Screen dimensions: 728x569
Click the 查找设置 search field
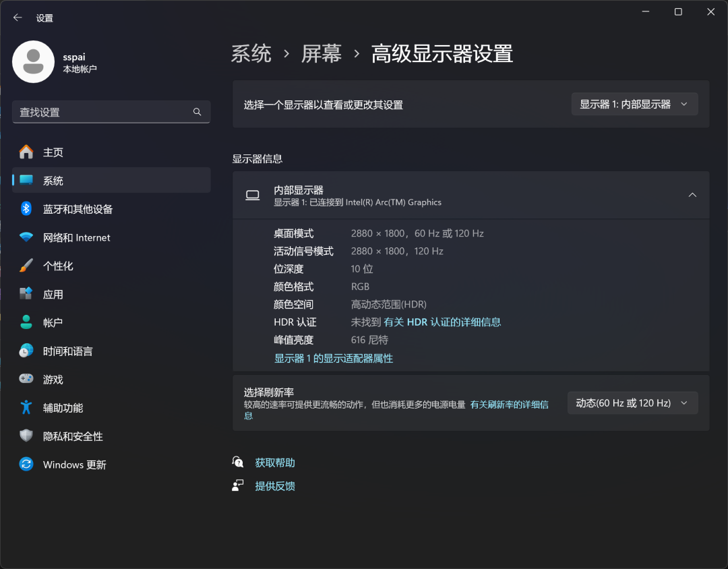(x=111, y=112)
